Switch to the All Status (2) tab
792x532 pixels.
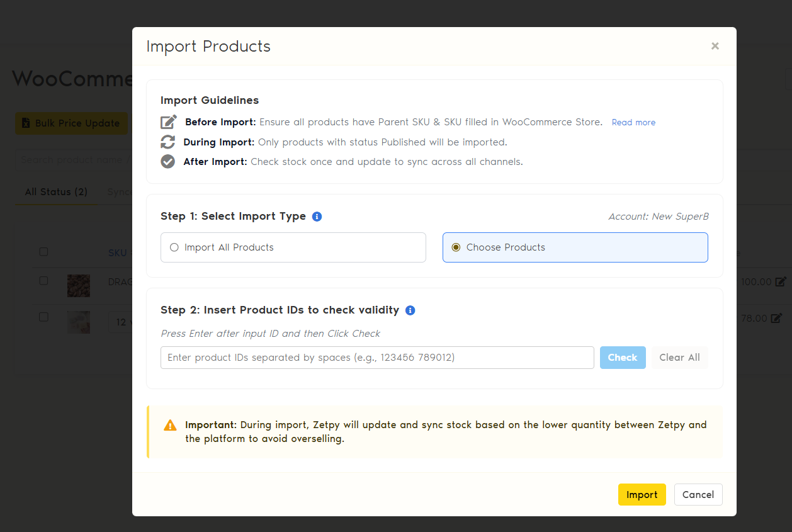click(x=56, y=192)
